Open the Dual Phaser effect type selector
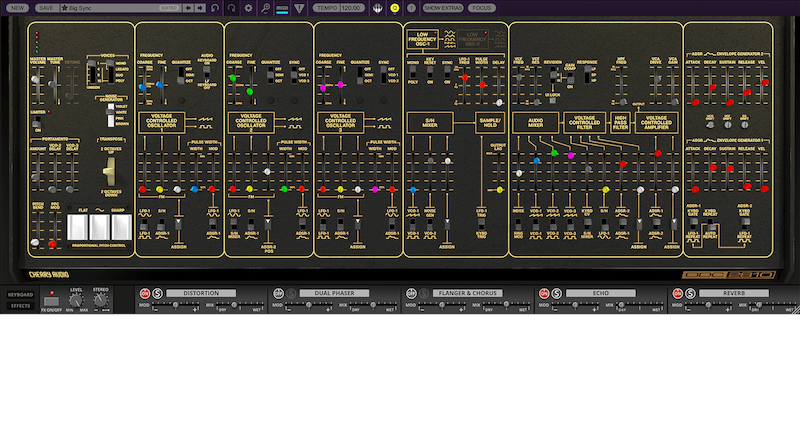The width and height of the screenshot is (800, 440). coord(334,293)
